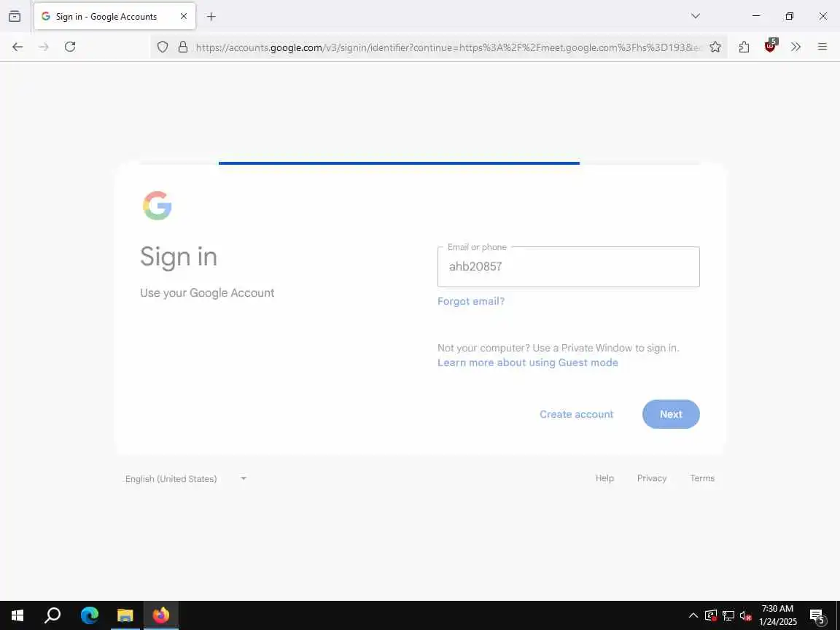
Task: Expand the list all tabs dropdown
Action: click(696, 16)
